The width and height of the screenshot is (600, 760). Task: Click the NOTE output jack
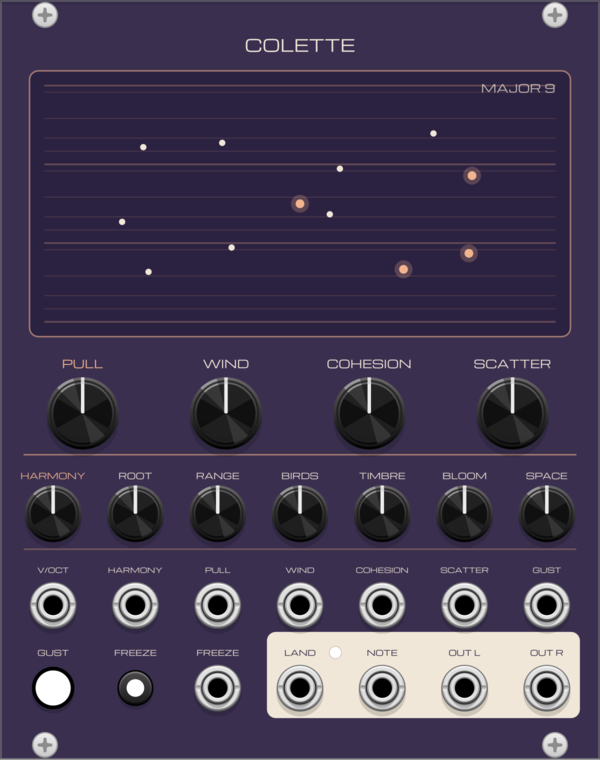(x=382, y=687)
